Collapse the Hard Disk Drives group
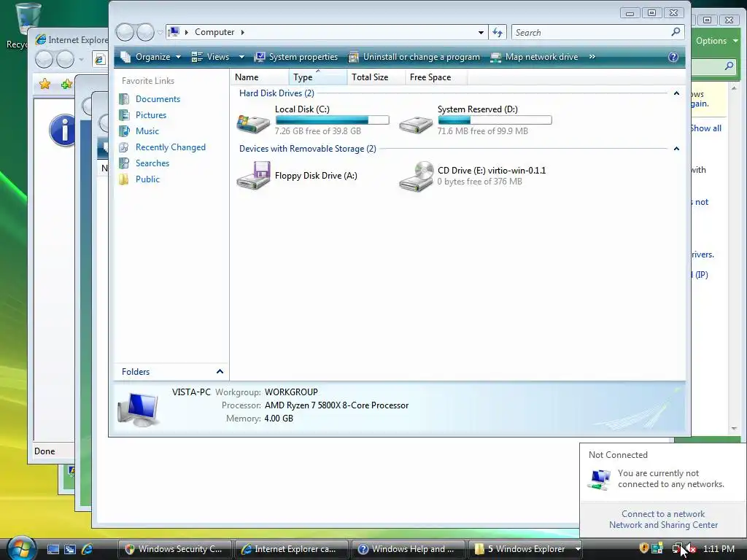Screen dimensions: 747x560 (676, 93)
